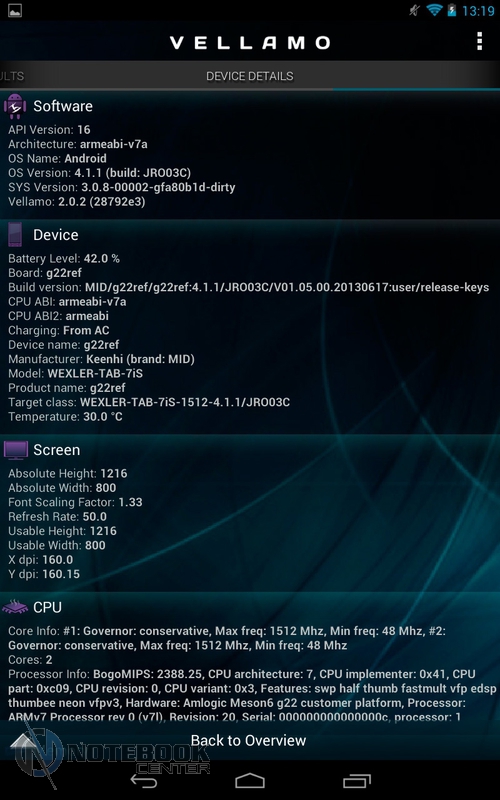Screen dimensions: 500x800
Task: Tap the clock showing 13:19
Action: coord(478,11)
